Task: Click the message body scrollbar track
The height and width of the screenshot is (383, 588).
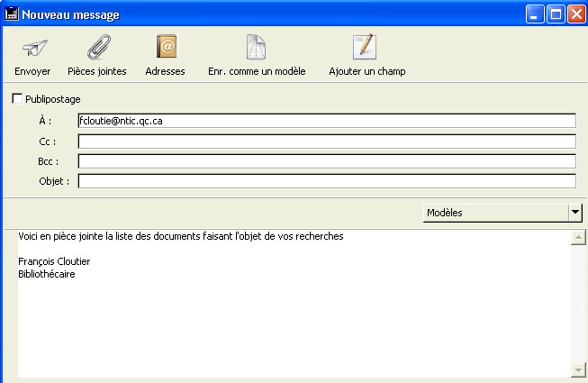Action: [578, 306]
